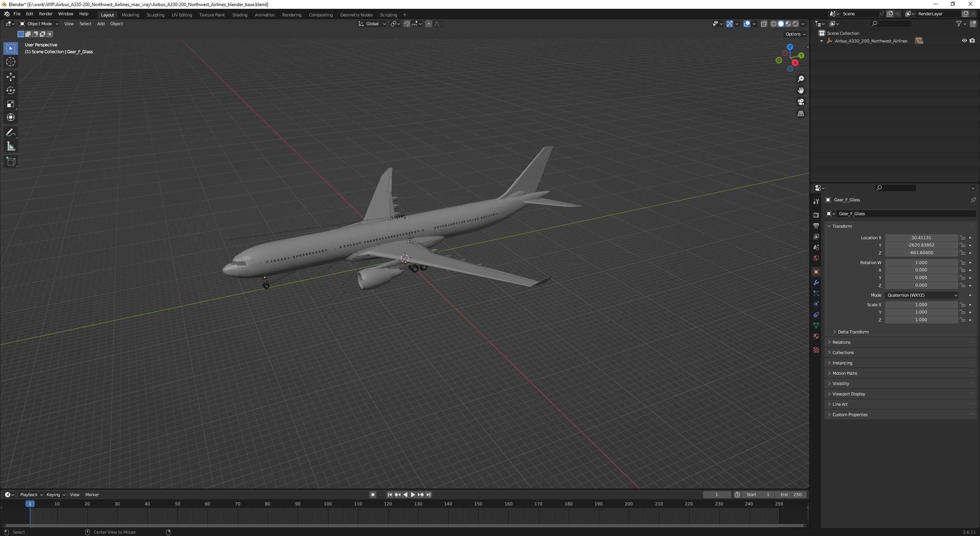Toggle viewport overlays

tap(747, 24)
